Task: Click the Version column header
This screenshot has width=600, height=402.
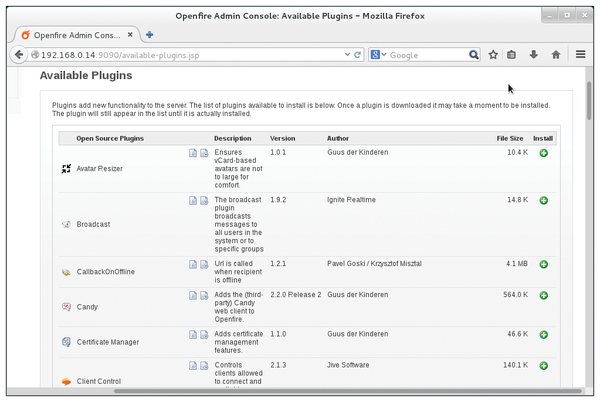Action: [282, 138]
